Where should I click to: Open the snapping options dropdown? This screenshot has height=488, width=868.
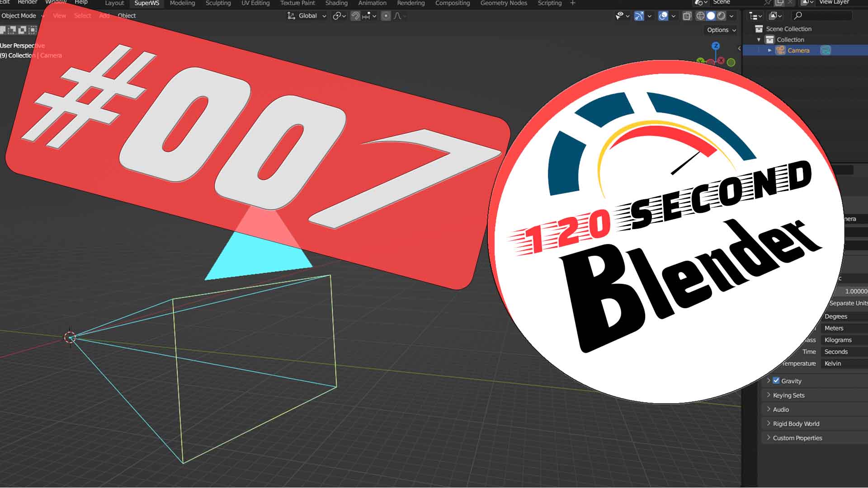click(x=369, y=16)
